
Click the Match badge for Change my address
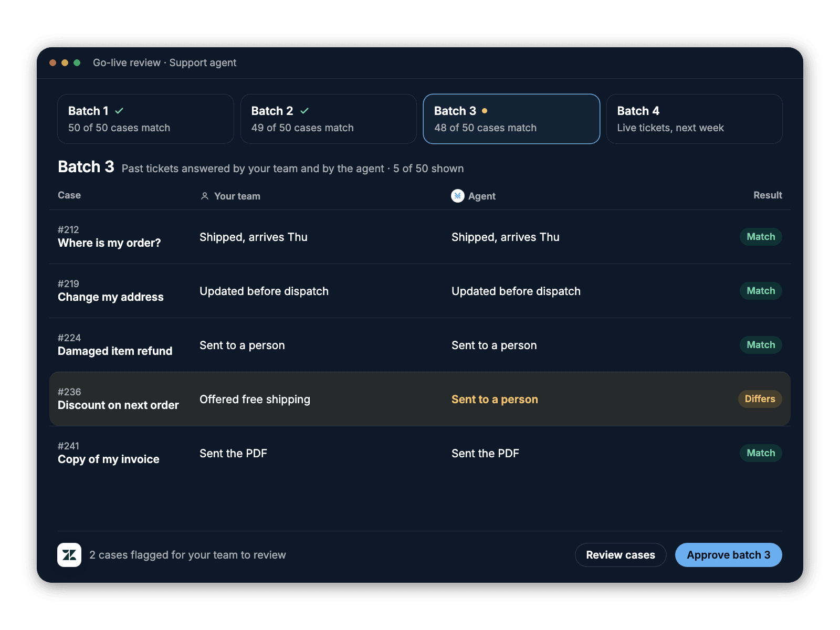[x=761, y=291]
